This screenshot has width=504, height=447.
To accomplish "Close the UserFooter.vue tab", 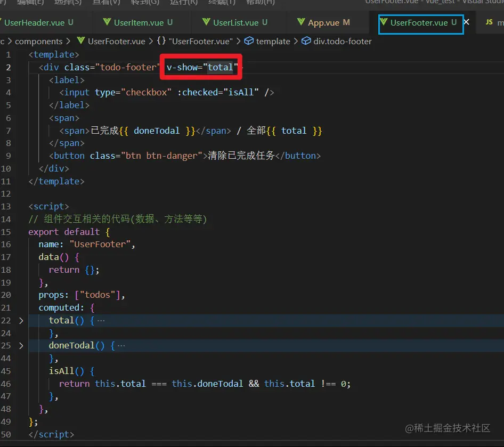I will 466,22.
